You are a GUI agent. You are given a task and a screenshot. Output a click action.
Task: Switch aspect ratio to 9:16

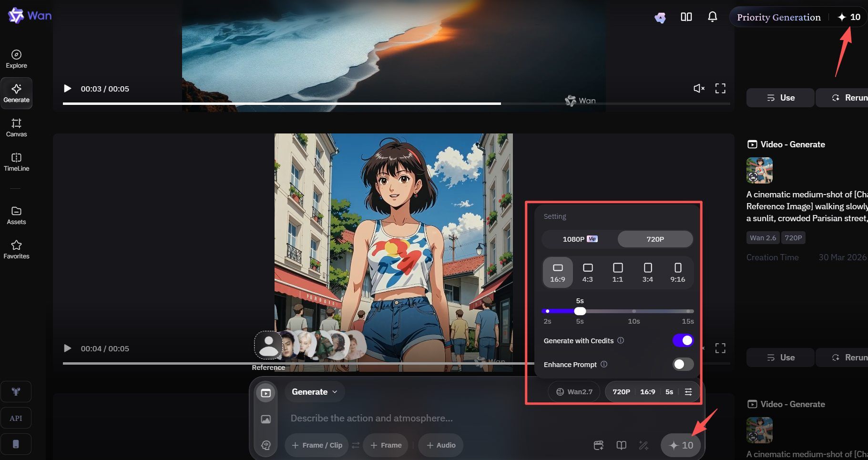pyautogui.click(x=678, y=272)
